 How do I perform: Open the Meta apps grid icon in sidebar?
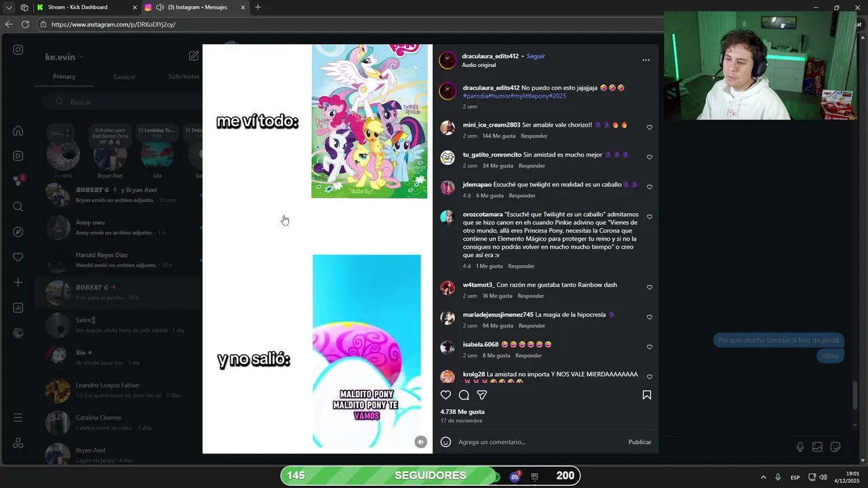click(18, 443)
